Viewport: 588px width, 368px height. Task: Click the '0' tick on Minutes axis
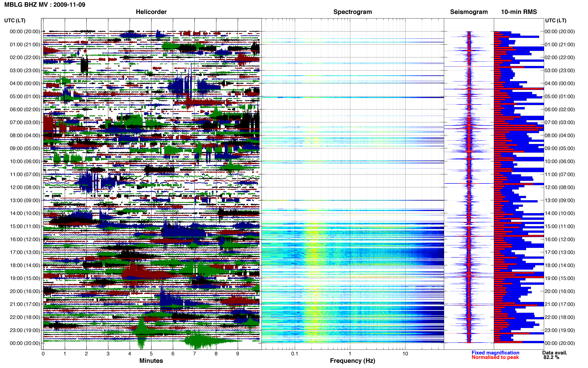click(x=43, y=354)
